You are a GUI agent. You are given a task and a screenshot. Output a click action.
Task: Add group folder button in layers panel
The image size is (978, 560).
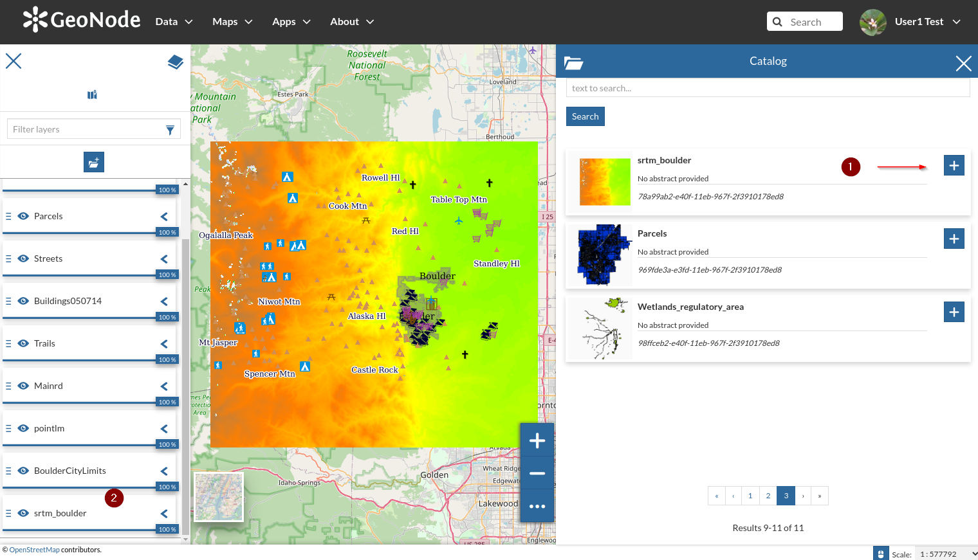(94, 162)
